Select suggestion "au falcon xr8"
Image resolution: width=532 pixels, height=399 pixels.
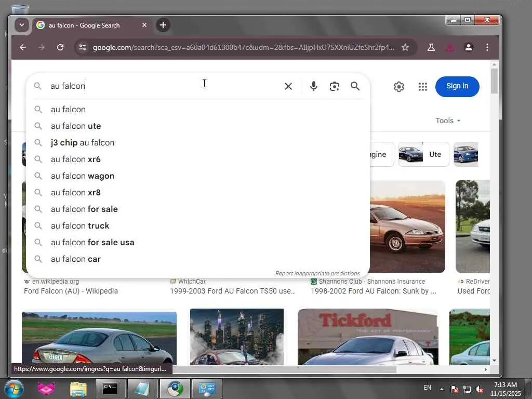click(198, 193)
